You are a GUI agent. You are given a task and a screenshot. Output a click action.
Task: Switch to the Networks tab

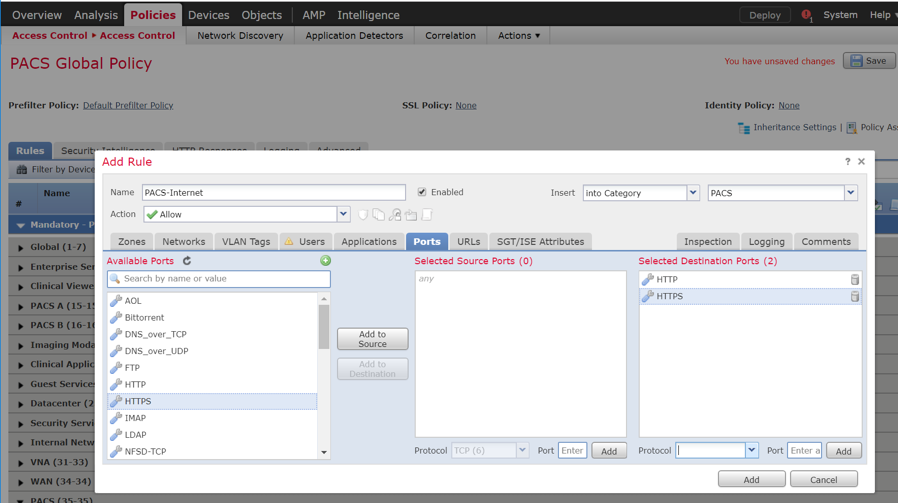tap(183, 242)
